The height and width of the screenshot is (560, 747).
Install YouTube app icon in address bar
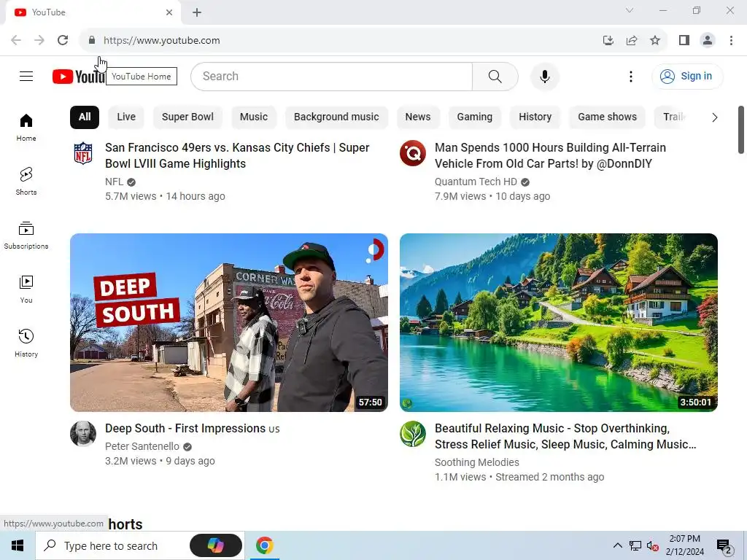(608, 40)
